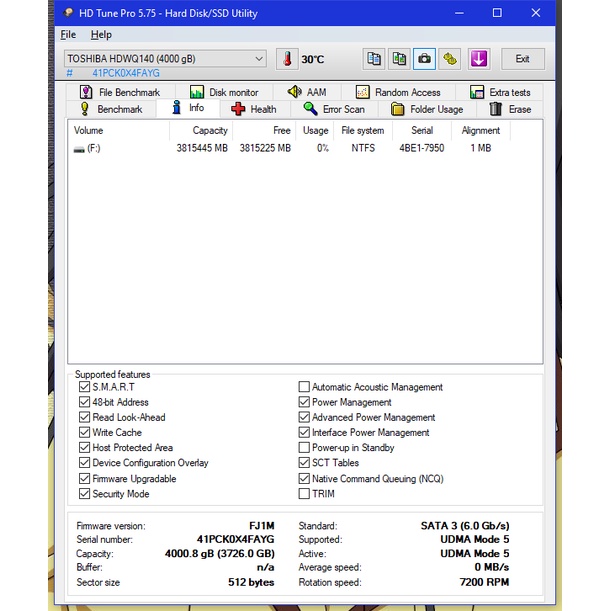This screenshot has height=611, width=611.
Task: Click the HD Tune Pro title bar icon
Action: click(x=69, y=13)
